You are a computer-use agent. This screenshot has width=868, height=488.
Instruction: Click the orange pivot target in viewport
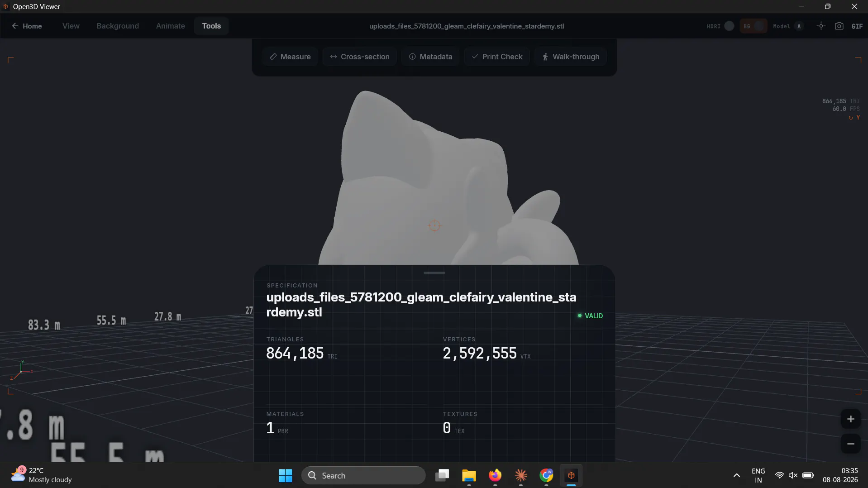point(434,225)
